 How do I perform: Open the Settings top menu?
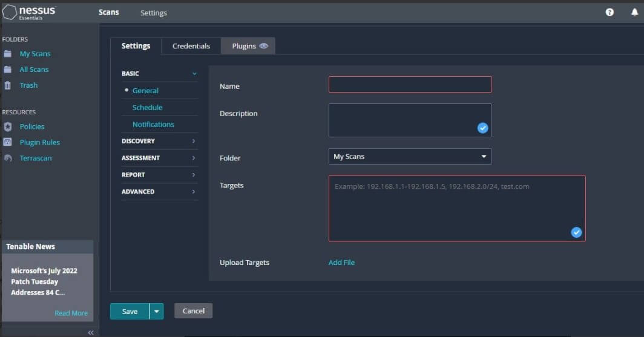pos(154,13)
